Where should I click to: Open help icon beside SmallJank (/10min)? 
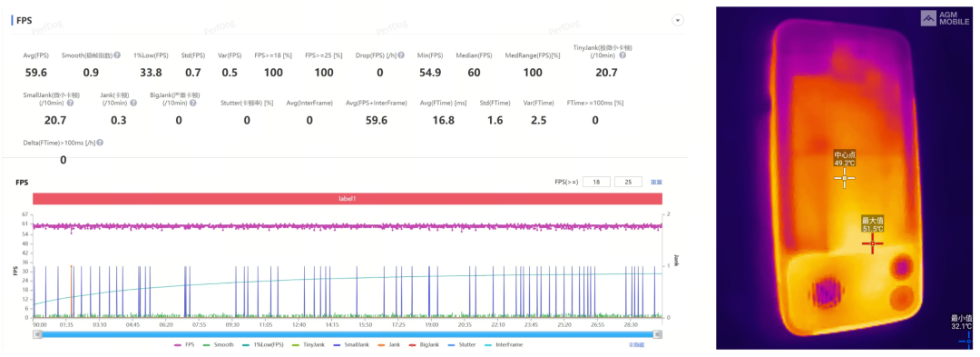tap(70, 103)
